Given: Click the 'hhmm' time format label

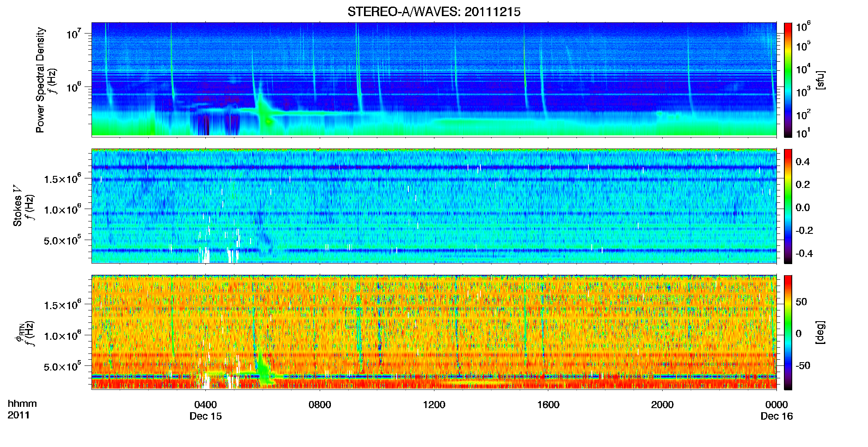Looking at the screenshot, I should [x=22, y=404].
